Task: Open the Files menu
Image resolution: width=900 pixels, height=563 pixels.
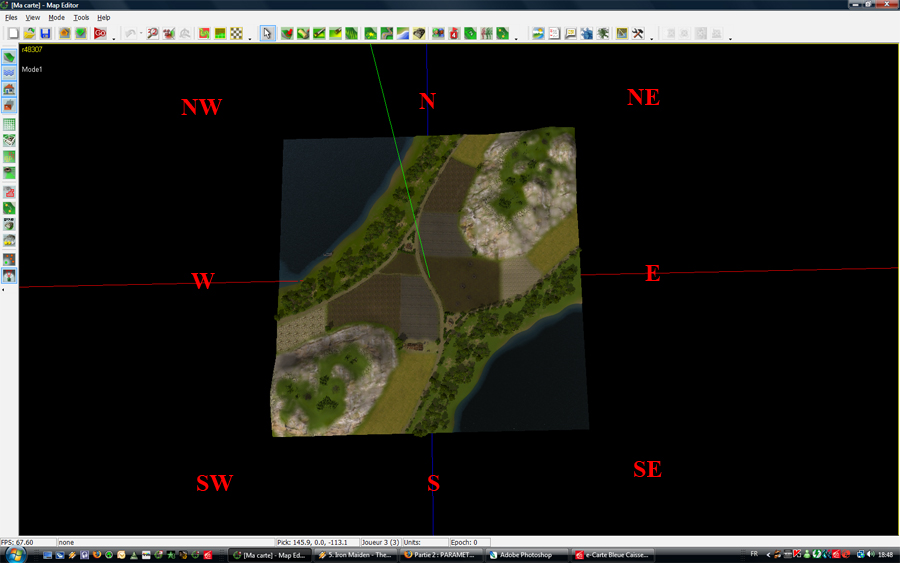Action: coord(11,18)
